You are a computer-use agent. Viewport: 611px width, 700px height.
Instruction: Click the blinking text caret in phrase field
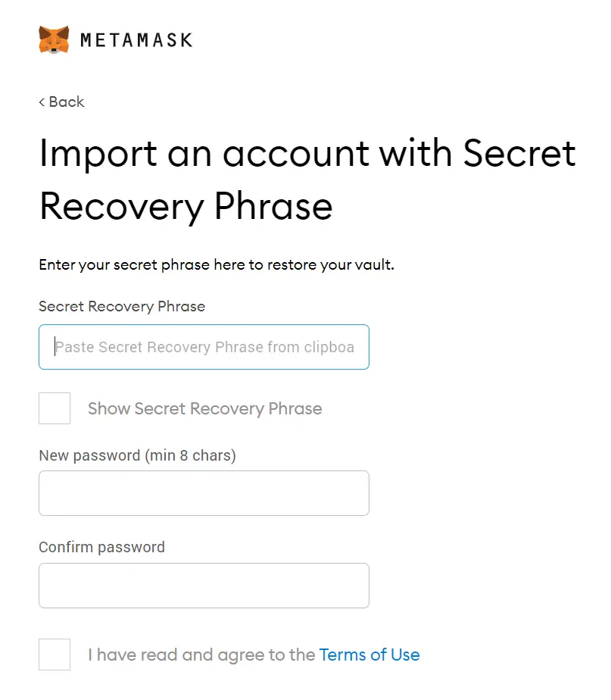pyautogui.click(x=55, y=346)
